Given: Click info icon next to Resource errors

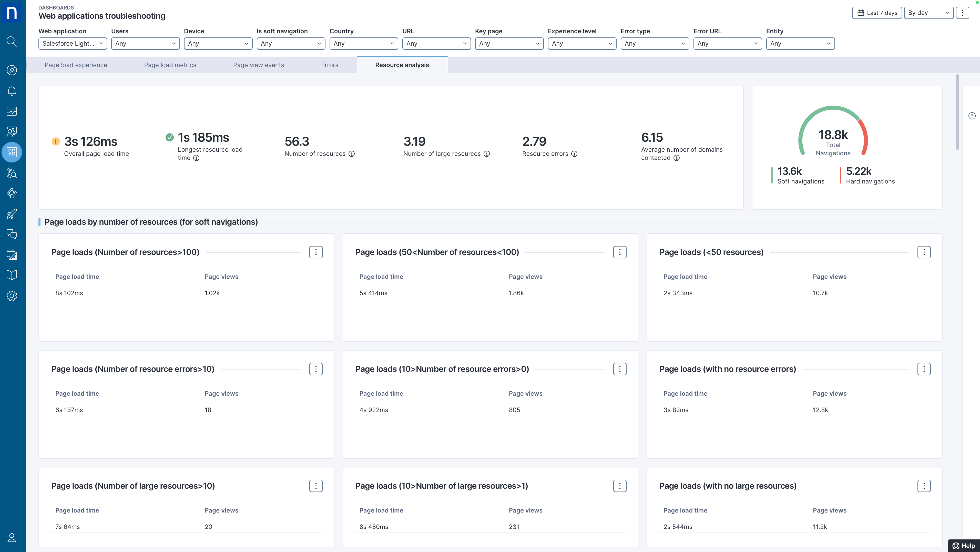Looking at the screenshot, I should click(x=574, y=154).
